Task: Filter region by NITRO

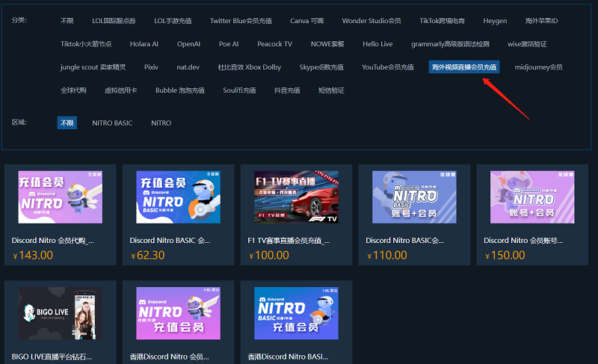Action: (x=161, y=123)
